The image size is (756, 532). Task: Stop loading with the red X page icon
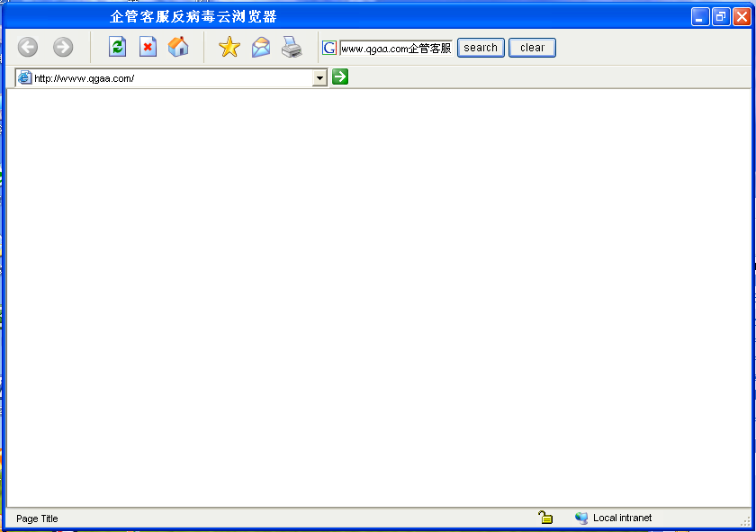148,47
